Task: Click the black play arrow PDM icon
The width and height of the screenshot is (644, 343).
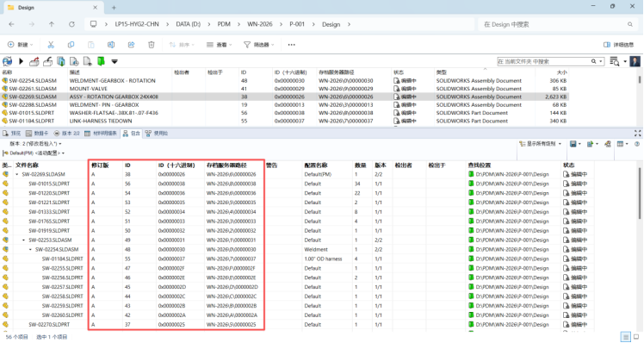Action: 21,61
